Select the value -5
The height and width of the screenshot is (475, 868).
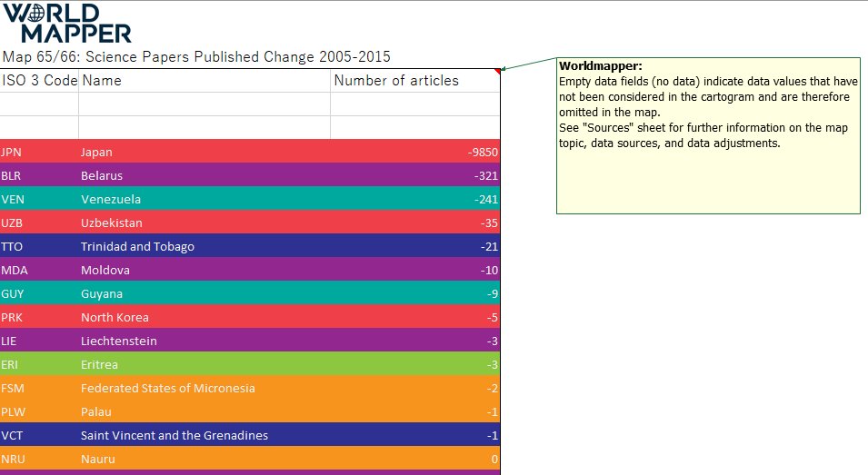point(415,317)
